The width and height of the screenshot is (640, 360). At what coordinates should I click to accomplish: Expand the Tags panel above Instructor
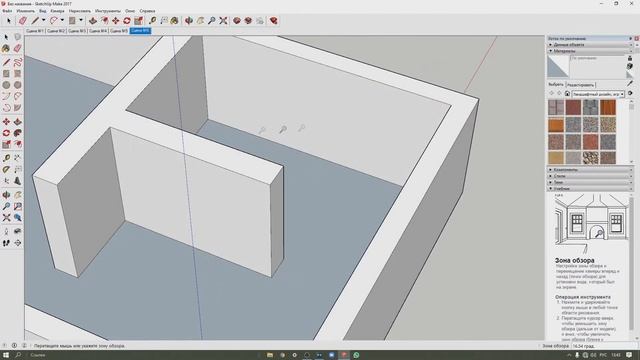(589, 182)
